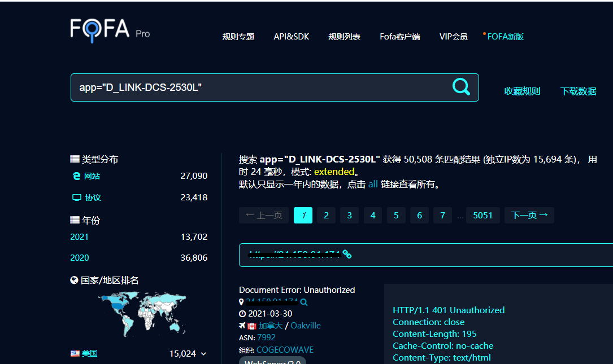Screen dimensions: 613x364
Task: Click the 'extended' mode text
Action: (x=334, y=172)
